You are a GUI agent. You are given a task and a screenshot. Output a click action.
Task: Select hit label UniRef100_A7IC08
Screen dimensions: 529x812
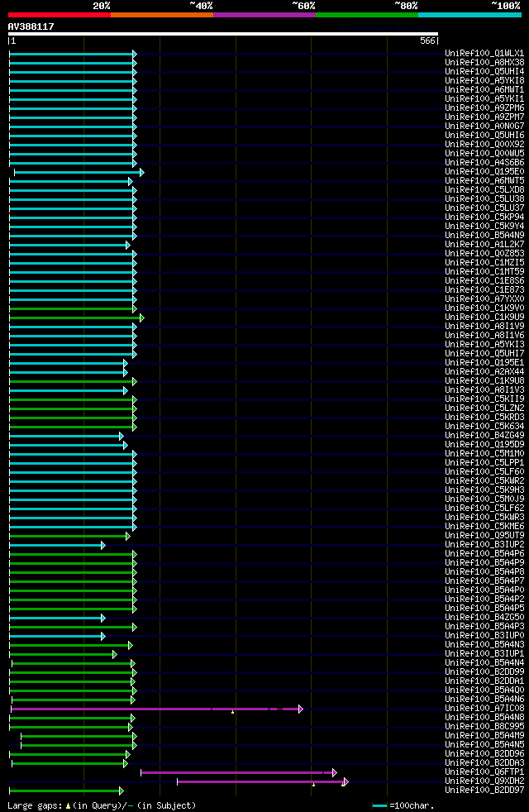[484, 708]
